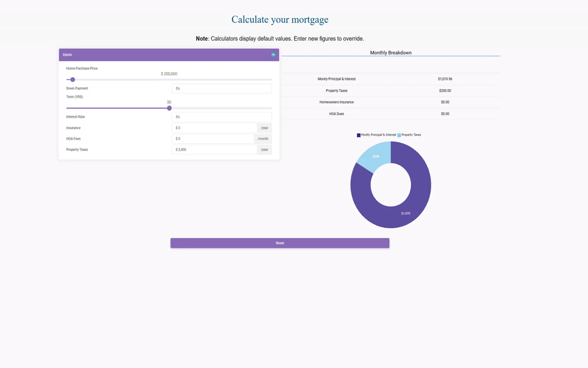Focus the Down Payment input field
Screen dimensions: 588x368
pyautogui.click(x=222, y=88)
